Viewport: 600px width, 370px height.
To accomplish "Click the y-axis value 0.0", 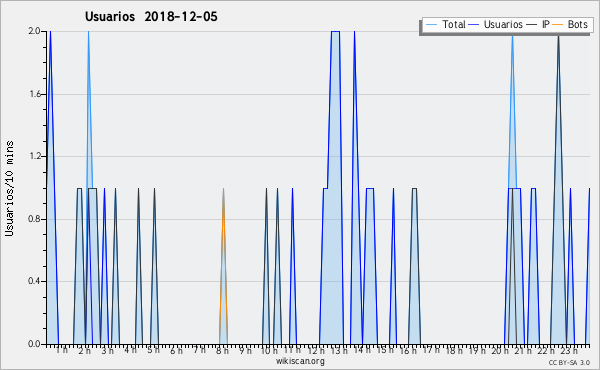I will tap(34, 344).
